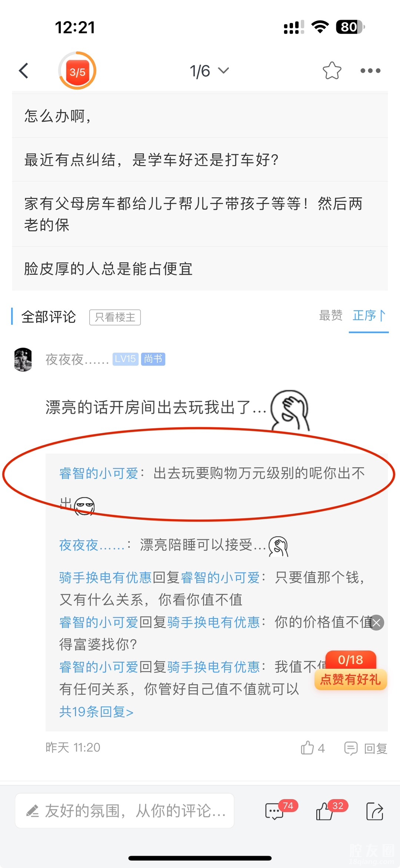
Task: Expand the 1/6 page selector dropdown
Action: [x=209, y=71]
